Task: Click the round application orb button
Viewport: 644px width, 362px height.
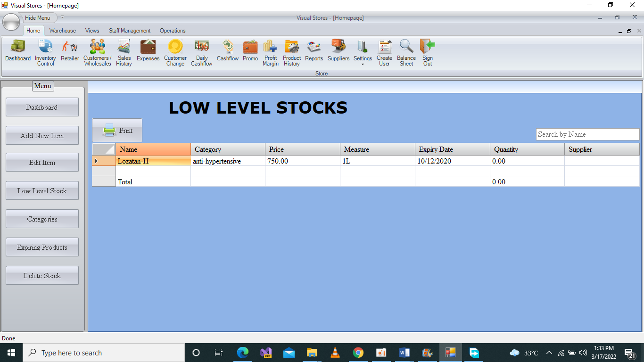Action: coord(11,22)
